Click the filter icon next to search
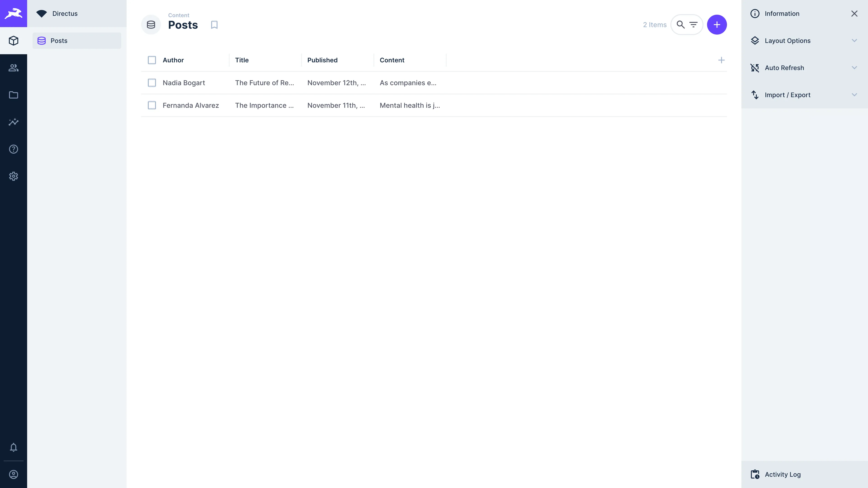Image resolution: width=868 pixels, height=488 pixels. point(693,24)
